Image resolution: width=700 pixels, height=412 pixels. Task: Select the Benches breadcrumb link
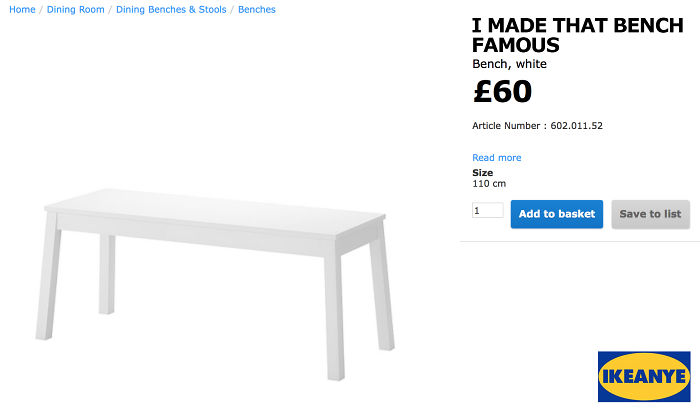[x=257, y=10]
